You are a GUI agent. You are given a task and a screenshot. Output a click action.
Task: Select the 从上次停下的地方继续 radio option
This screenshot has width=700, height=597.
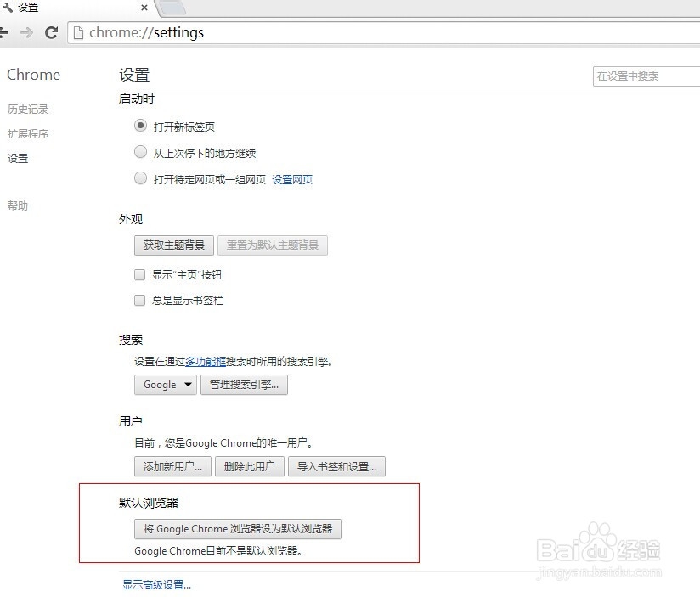pos(140,152)
